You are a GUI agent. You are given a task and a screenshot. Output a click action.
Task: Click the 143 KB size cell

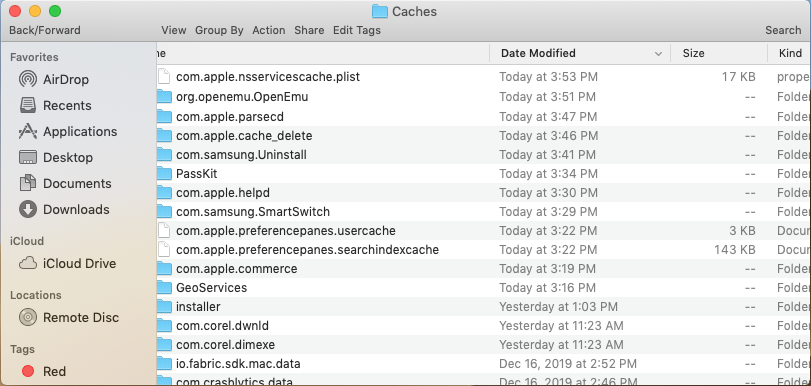[x=735, y=250]
